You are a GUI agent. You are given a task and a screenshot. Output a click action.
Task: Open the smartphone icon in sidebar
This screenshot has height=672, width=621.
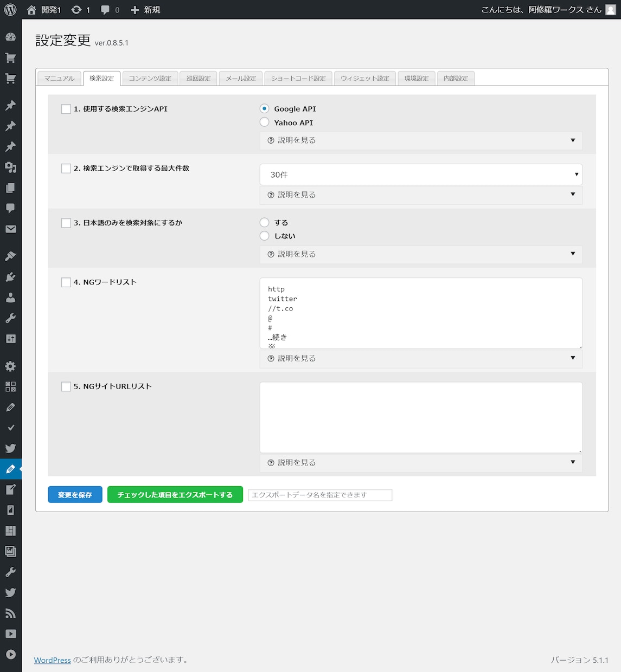pos(10,510)
